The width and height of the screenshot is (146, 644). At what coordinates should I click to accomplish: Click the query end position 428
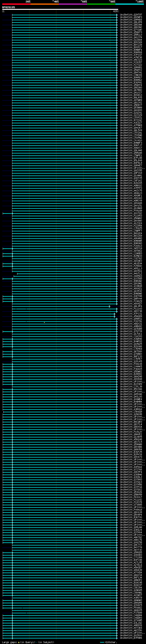point(115,11)
